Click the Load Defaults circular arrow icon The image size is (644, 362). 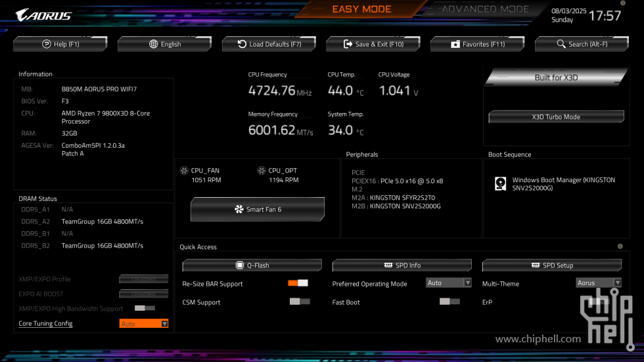click(242, 44)
